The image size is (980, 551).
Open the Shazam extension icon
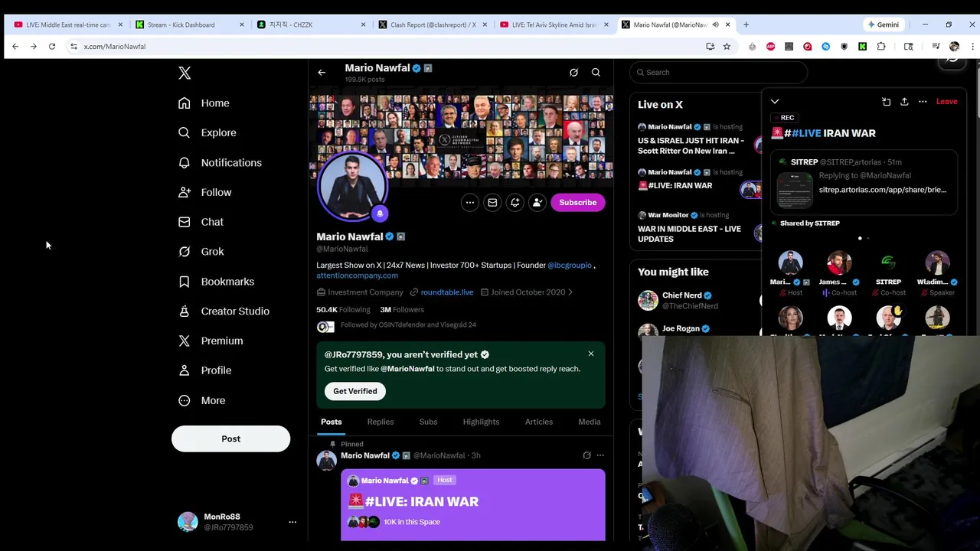[x=825, y=47]
